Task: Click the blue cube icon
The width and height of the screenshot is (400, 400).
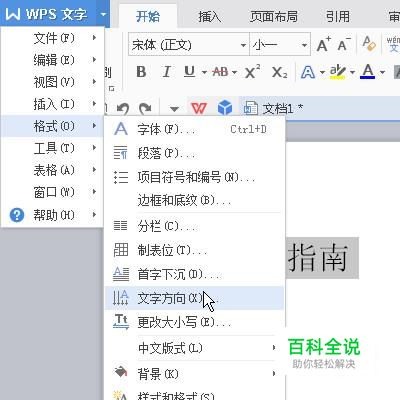Action: click(225, 108)
